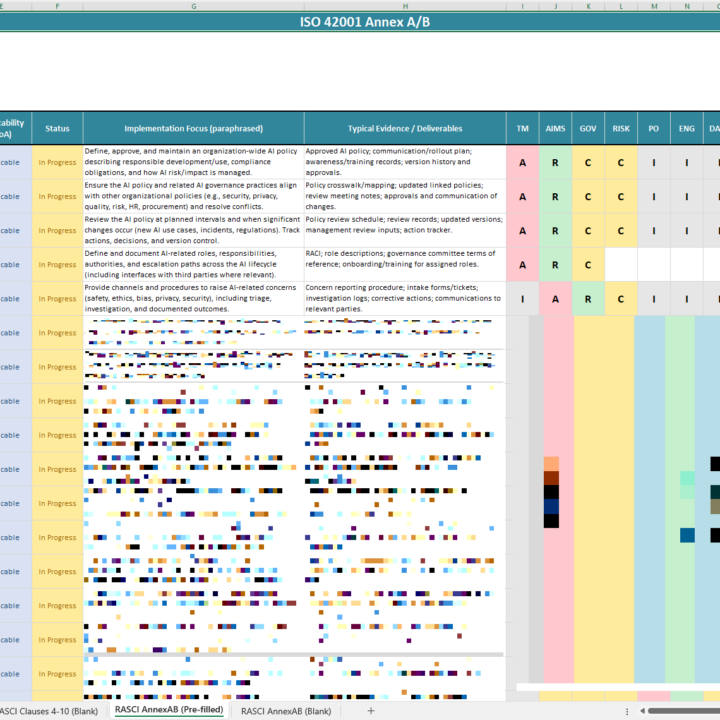Image resolution: width=720 pixels, height=720 pixels.
Task: Select the RISK column header cell
Action: [x=621, y=129]
